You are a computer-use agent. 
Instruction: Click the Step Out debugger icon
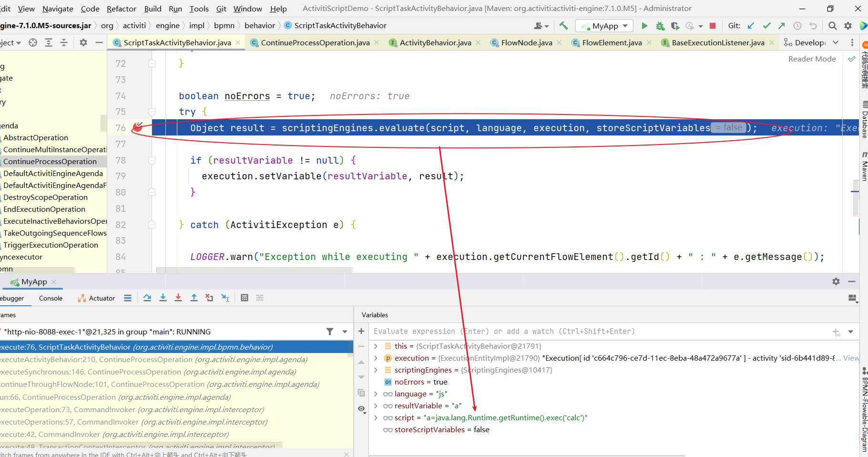(x=194, y=298)
